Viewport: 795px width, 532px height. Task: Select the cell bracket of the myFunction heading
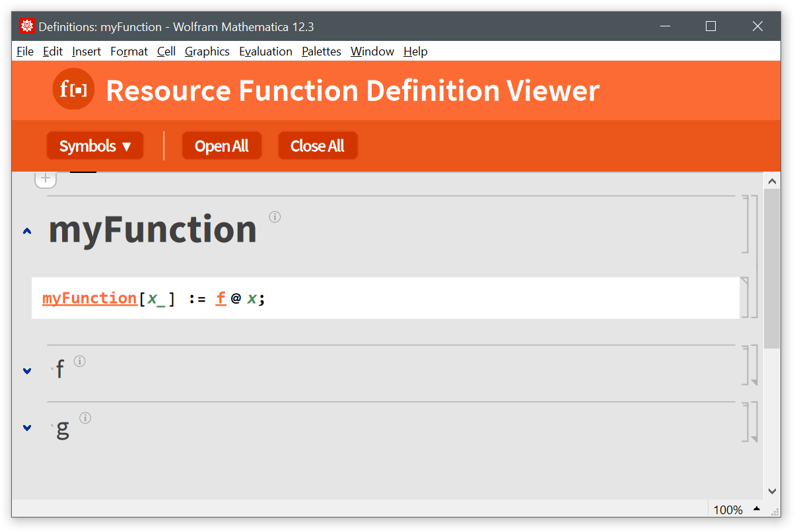click(x=745, y=224)
